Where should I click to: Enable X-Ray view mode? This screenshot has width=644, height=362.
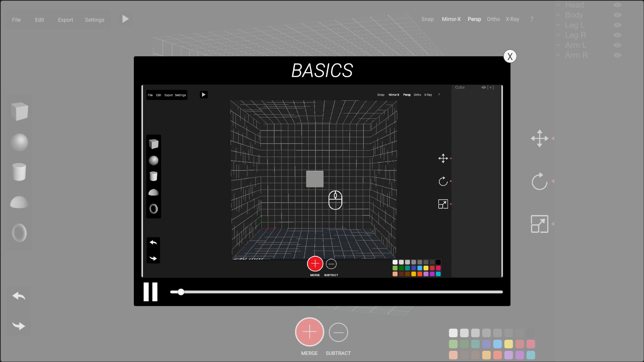[512, 19]
